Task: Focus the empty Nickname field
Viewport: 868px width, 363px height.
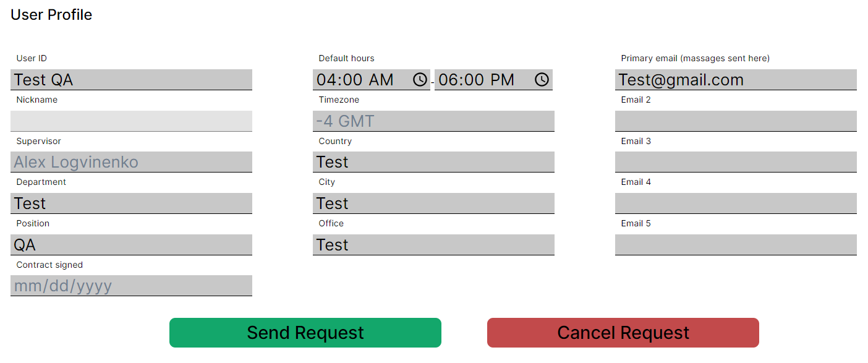Action: click(x=131, y=121)
